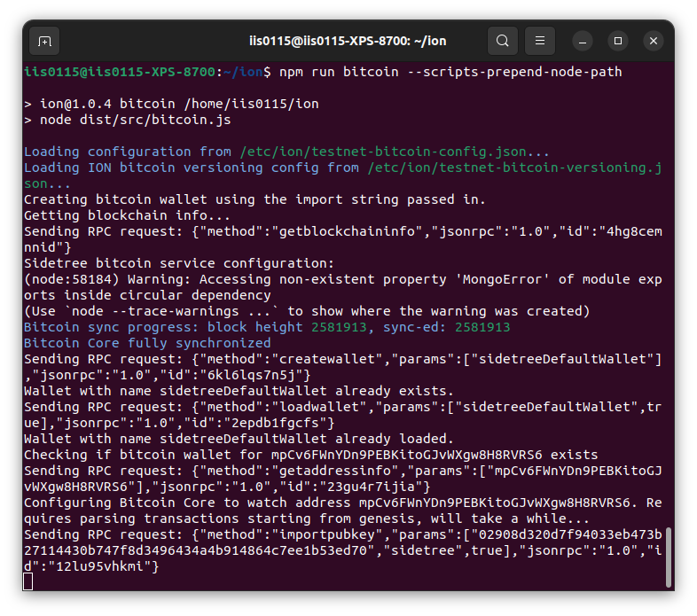Open the terminal search
This screenshot has width=697, height=616.
(502, 41)
